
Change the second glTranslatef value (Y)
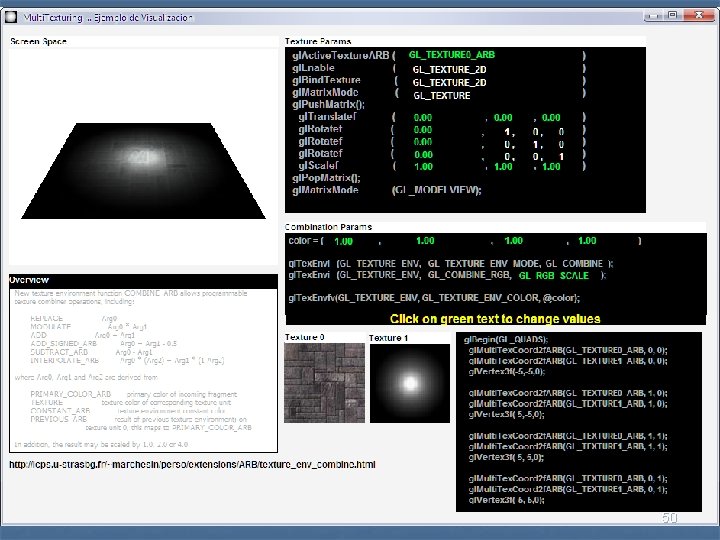(503, 118)
